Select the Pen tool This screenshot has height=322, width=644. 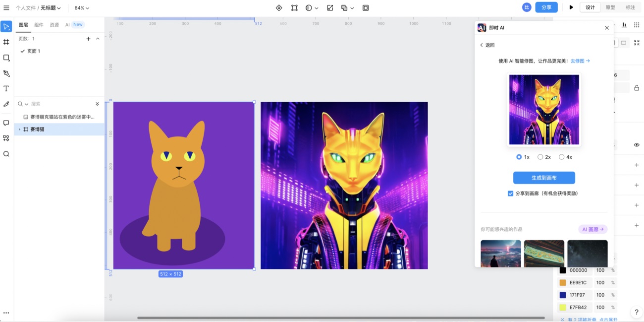point(6,73)
